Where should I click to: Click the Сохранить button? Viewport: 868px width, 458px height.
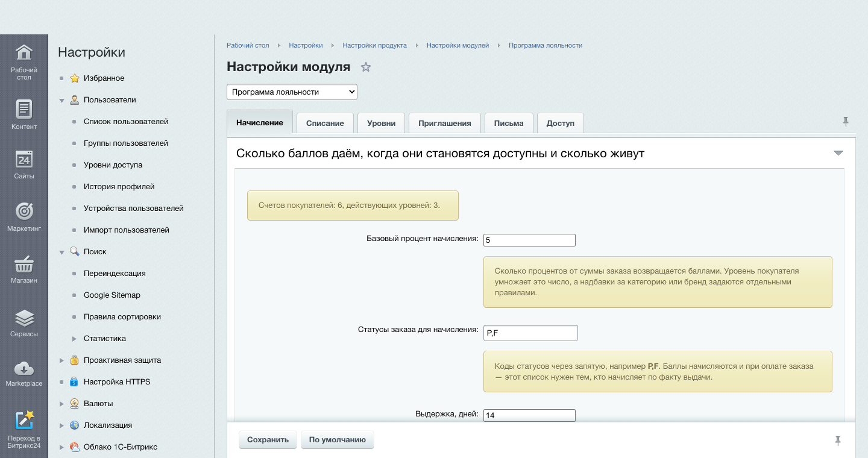pyautogui.click(x=268, y=440)
